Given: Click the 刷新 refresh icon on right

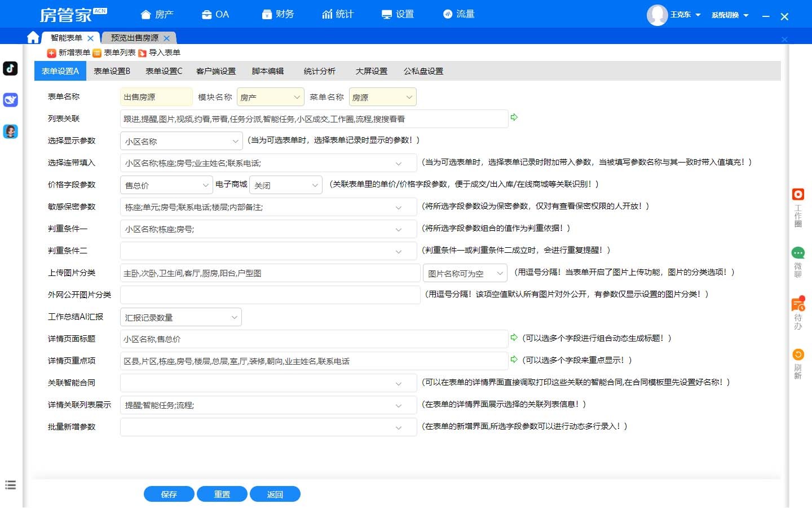Looking at the screenshot, I should click(x=798, y=355).
